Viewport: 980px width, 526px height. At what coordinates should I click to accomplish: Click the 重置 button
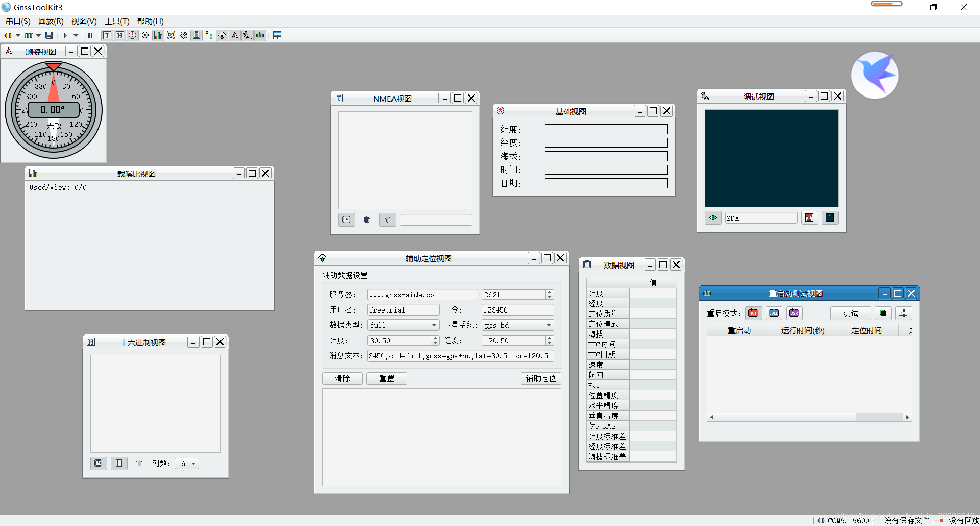(387, 378)
